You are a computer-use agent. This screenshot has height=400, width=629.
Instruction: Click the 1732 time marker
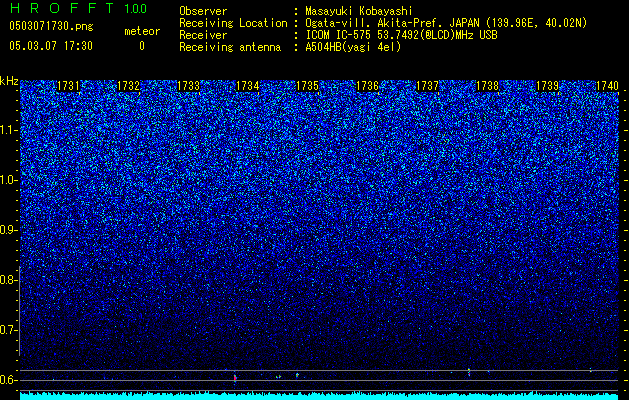(128, 86)
